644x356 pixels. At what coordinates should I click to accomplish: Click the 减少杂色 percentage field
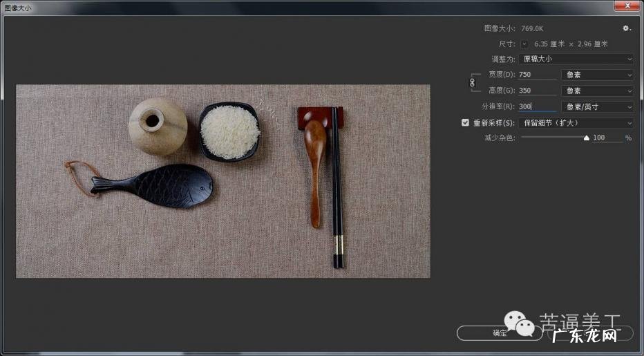tap(607, 138)
